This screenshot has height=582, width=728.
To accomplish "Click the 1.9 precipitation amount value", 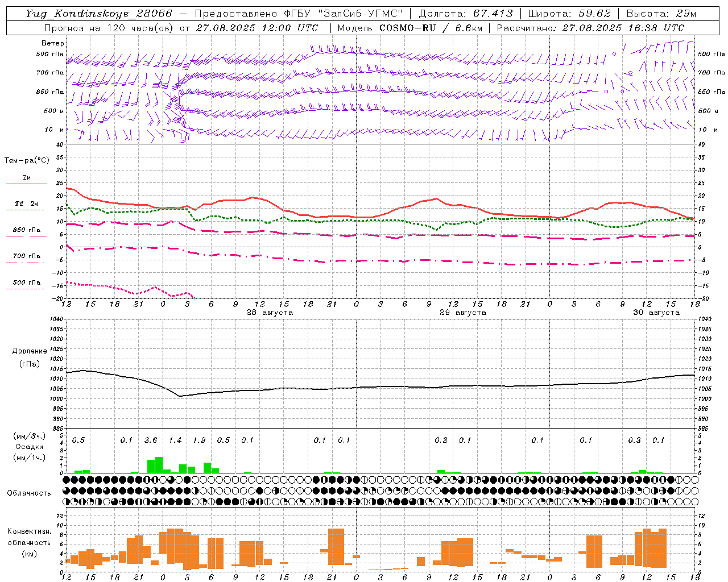I will click(x=199, y=440).
